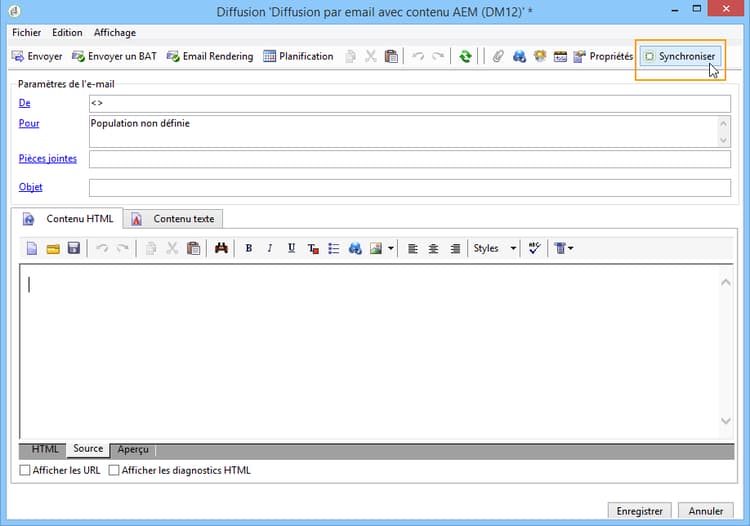Image resolution: width=750 pixels, height=526 pixels.
Task: Align text left in editor
Action: (x=412, y=248)
